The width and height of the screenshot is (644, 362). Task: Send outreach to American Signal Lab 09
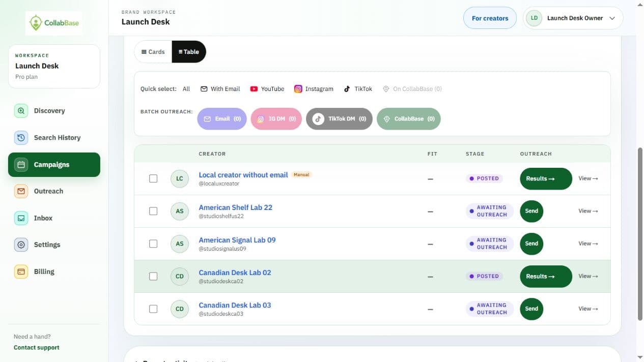[x=531, y=244]
